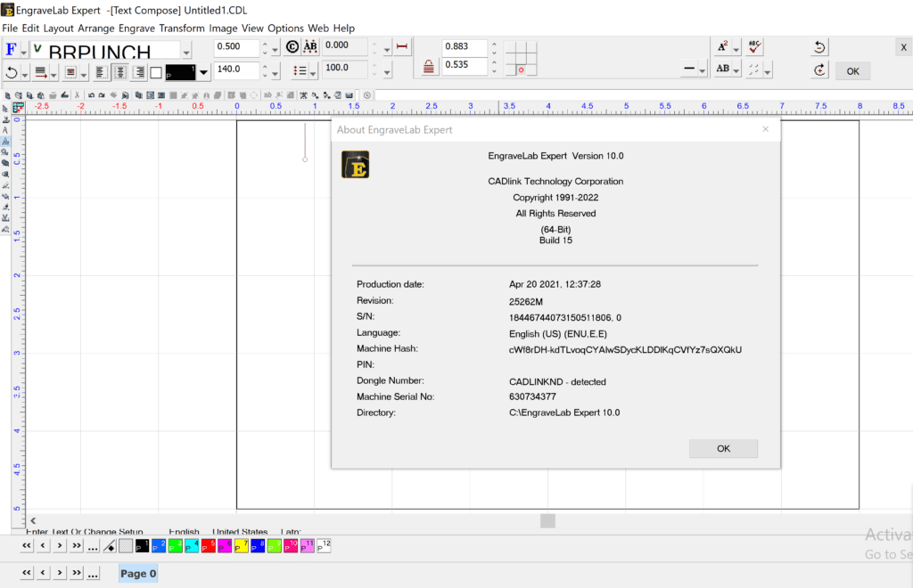Select the center text justification icon
Viewport: 913px width, 588px height.
tap(120, 71)
